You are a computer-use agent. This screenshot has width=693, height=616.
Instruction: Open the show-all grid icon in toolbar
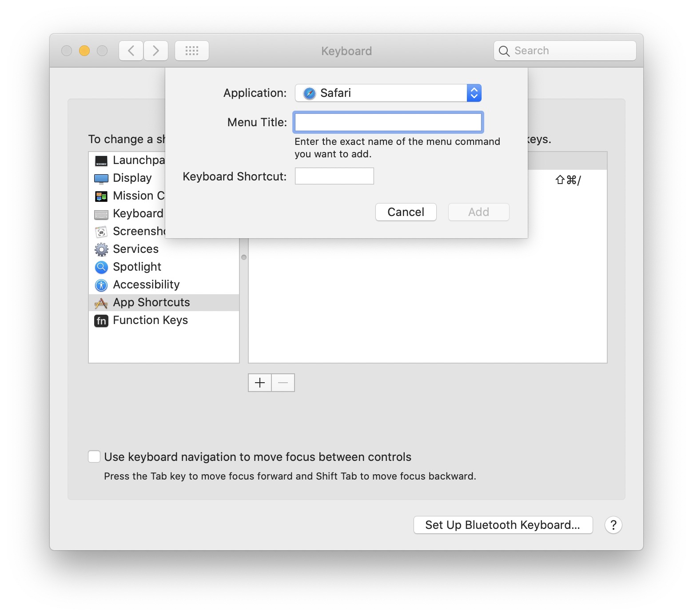(x=191, y=51)
